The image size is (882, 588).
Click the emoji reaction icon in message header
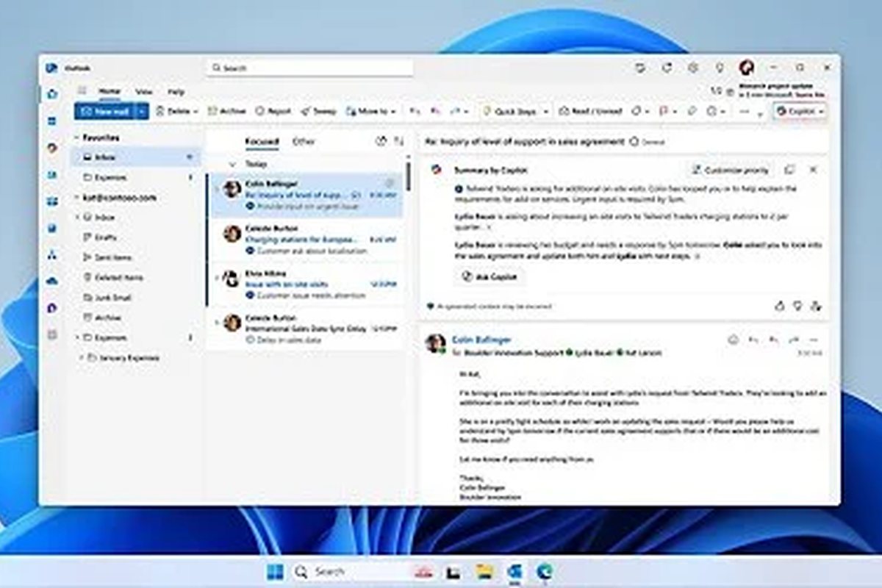[733, 340]
